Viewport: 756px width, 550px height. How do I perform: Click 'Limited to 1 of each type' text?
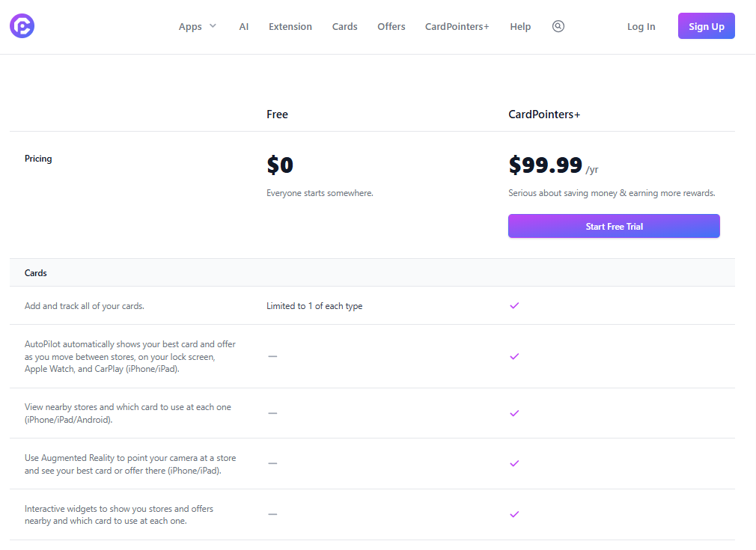[314, 306]
